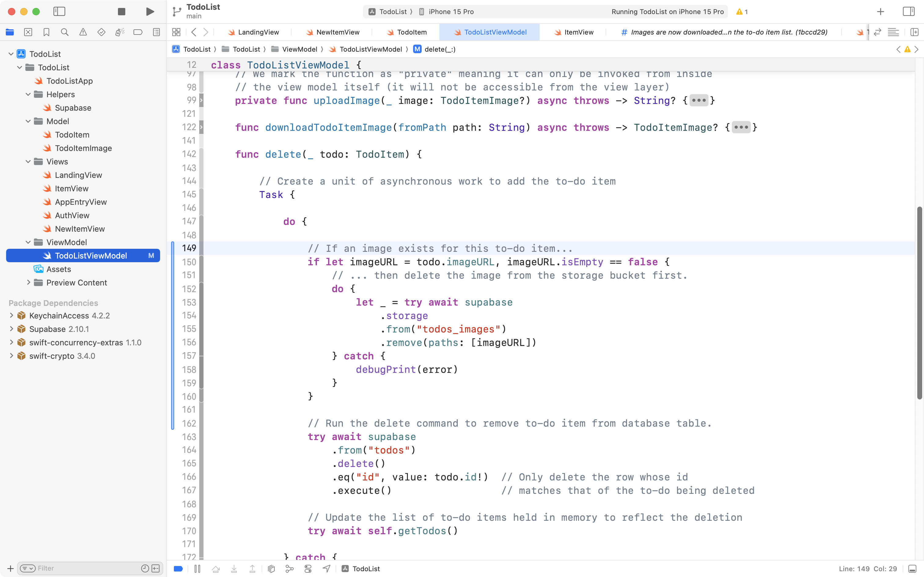Screen dimensions: 924x577
Task: Expand the Supabase package dependency
Action: [11, 329]
